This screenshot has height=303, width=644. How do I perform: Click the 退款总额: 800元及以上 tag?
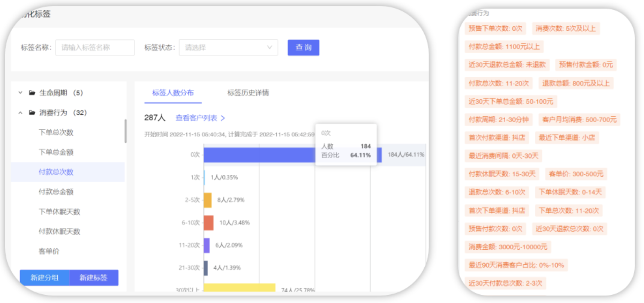[576, 83]
